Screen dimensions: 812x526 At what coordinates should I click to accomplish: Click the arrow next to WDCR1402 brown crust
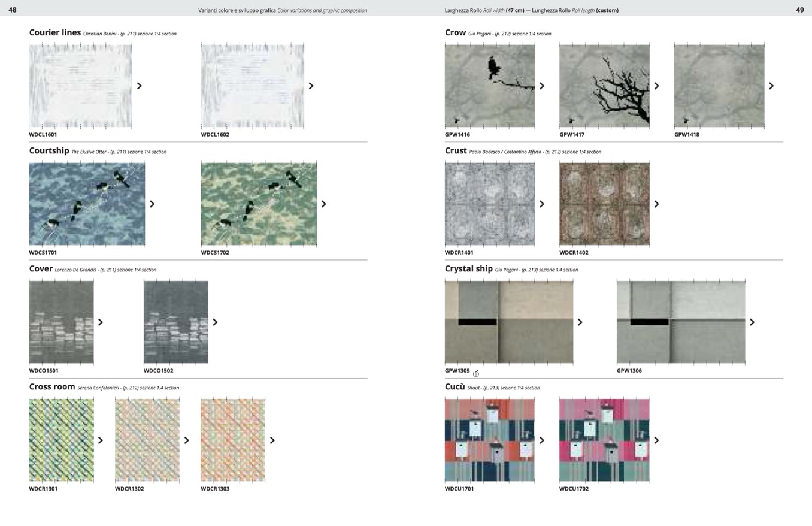[657, 204]
